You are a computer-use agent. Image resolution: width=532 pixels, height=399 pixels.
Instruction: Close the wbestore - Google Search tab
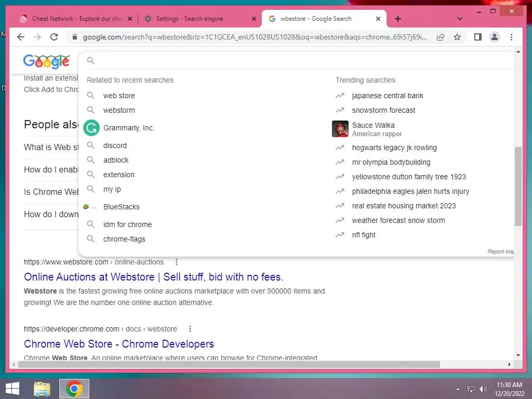tap(378, 19)
